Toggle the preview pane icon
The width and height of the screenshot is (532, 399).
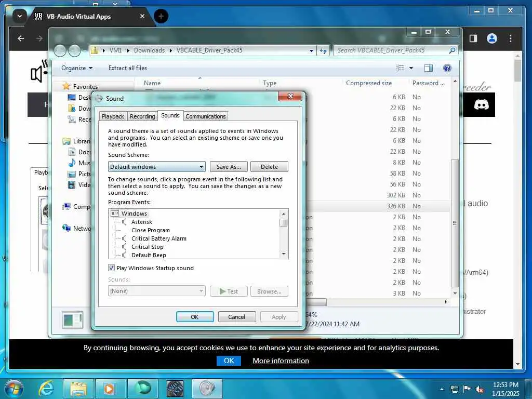click(429, 68)
